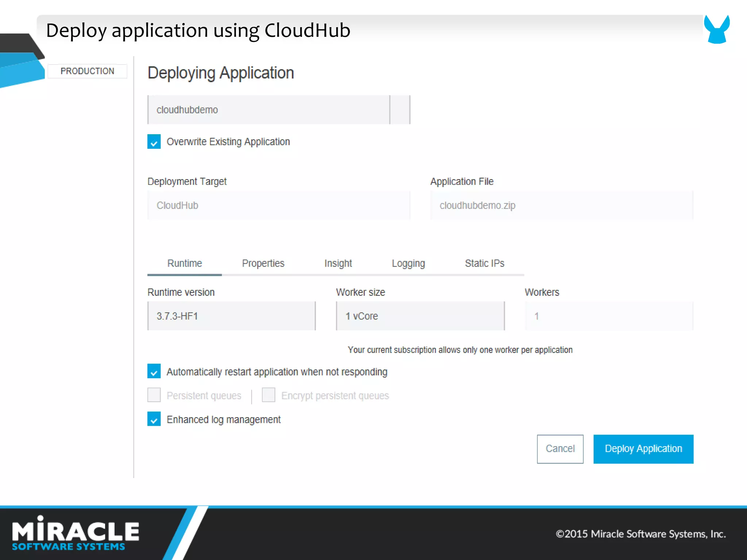
Task: Enable Encrypt persistent queues checkbox
Action: click(268, 395)
